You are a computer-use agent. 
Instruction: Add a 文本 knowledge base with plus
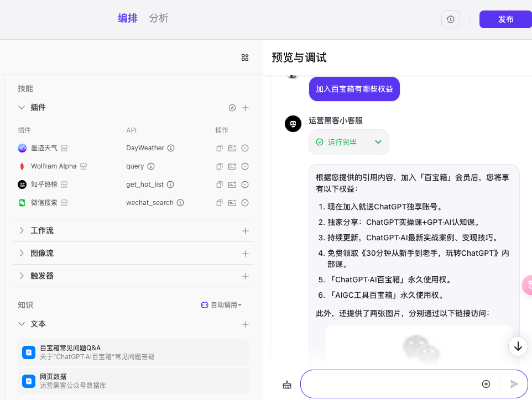[x=246, y=324]
